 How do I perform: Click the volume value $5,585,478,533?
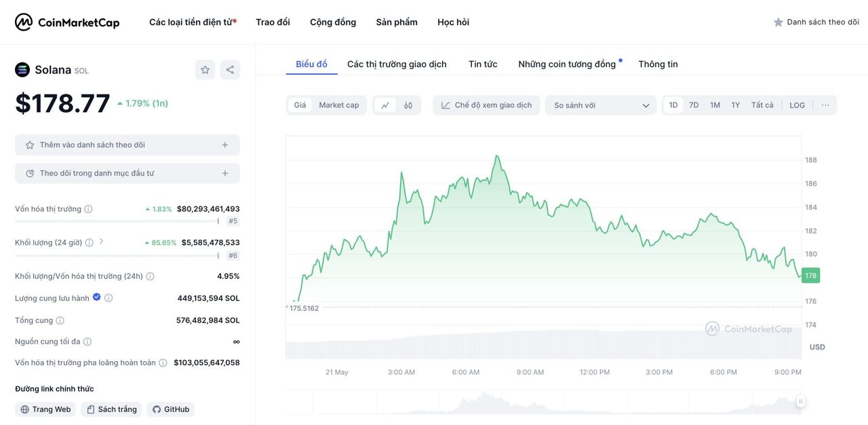[x=211, y=242]
